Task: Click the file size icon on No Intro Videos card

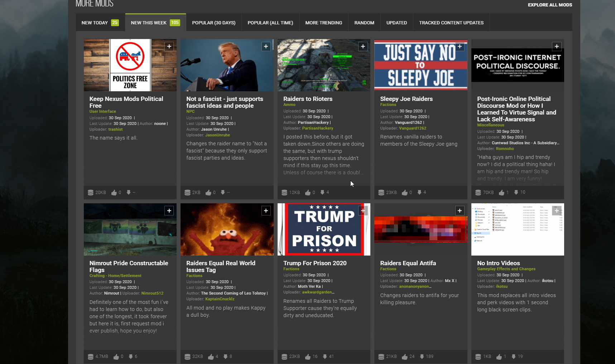Action: pos(478,357)
